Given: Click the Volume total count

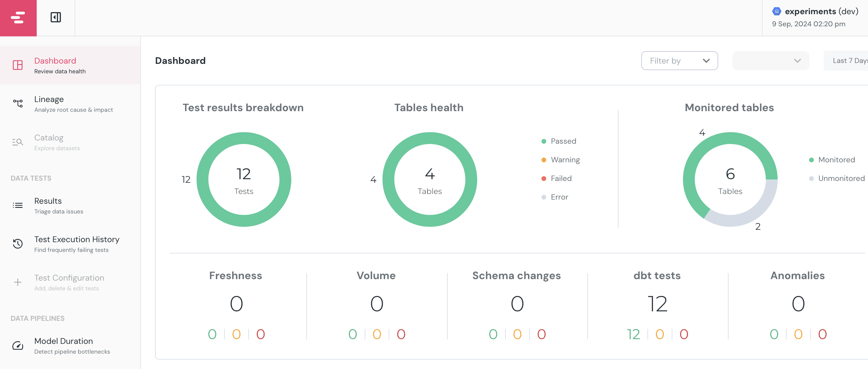Looking at the screenshot, I should coord(377,303).
